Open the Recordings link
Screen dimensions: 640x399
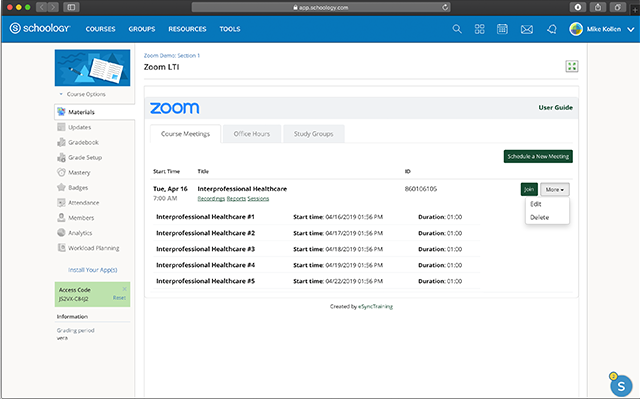(x=211, y=199)
